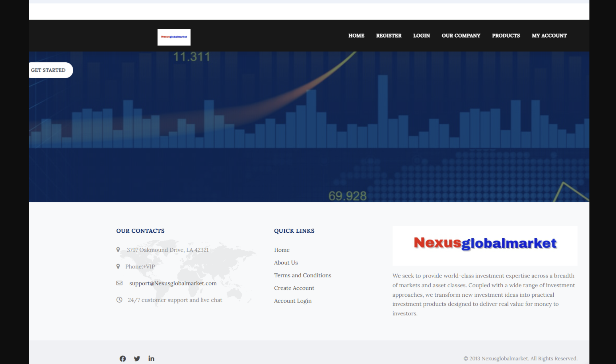Expand the PRODUCTS navigation menu
The image size is (616, 364).
click(x=506, y=35)
